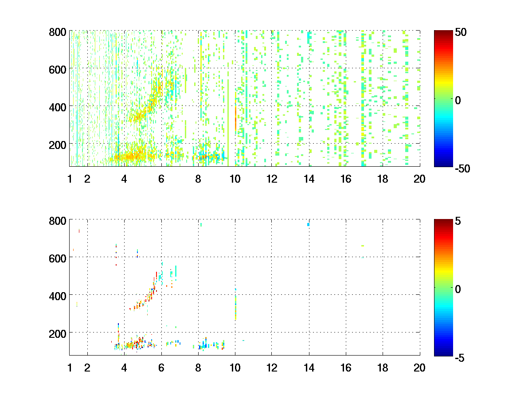Image resolution: width=532 pixels, height=399 pixels.
Task: Click x-tick '14' under the lower heatmap
Action: pyautogui.click(x=309, y=368)
